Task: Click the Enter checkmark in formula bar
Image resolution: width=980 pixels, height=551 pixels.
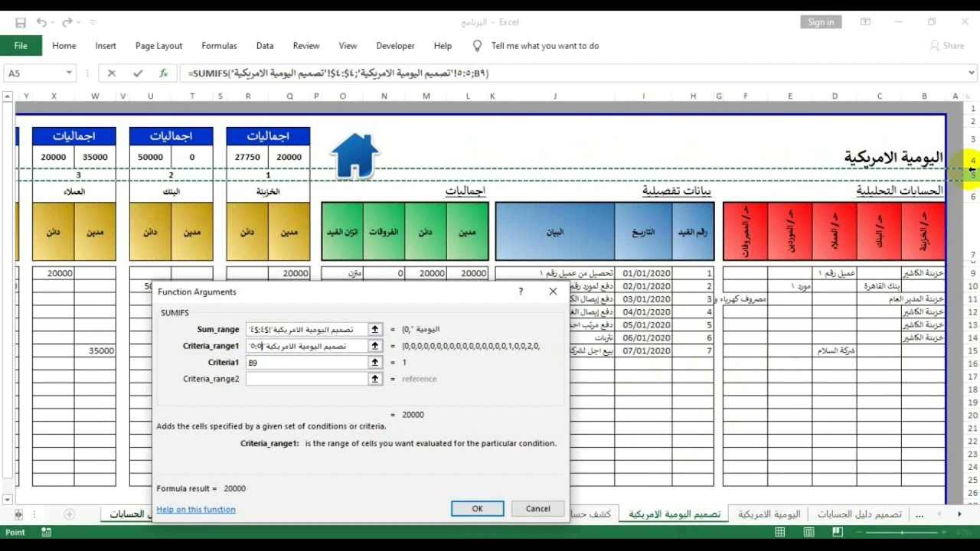Action: pyautogui.click(x=138, y=73)
